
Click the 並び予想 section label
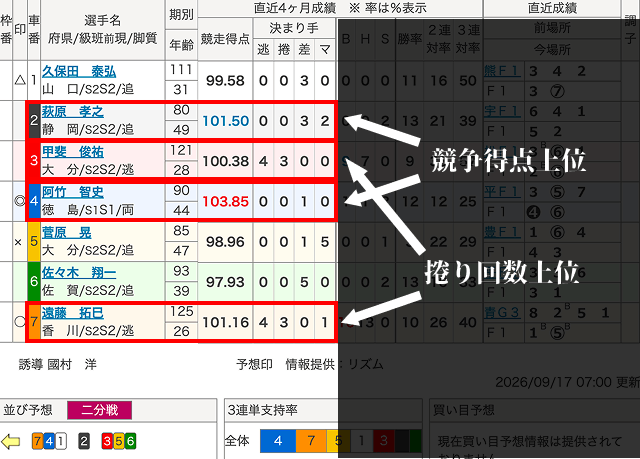pos(28,410)
